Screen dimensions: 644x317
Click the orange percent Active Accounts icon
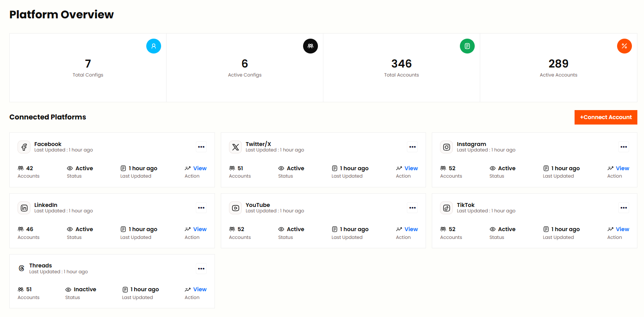coord(624,46)
